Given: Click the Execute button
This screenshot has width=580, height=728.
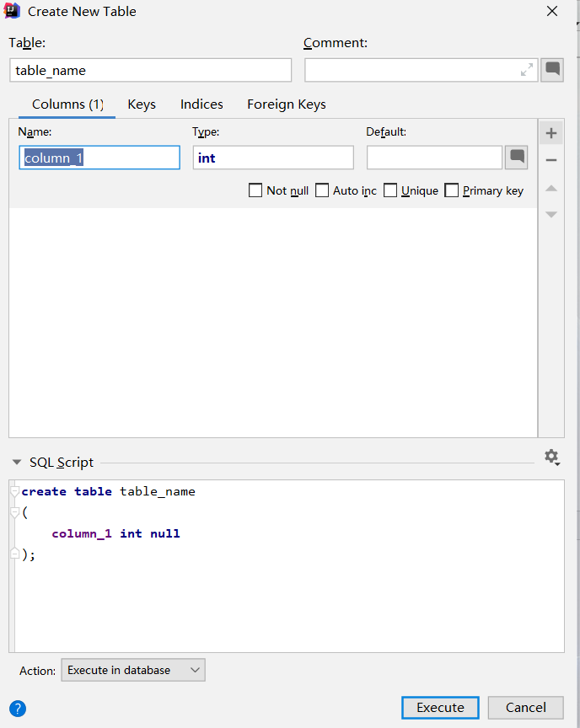Looking at the screenshot, I should 440,708.
